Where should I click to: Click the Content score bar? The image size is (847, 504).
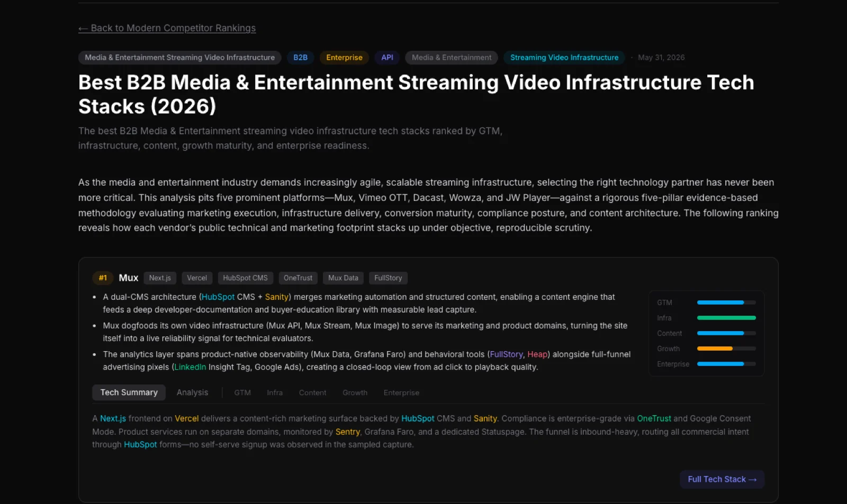(726, 333)
